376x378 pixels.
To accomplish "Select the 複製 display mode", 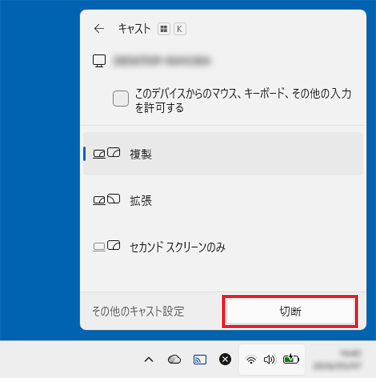I will coord(223,154).
